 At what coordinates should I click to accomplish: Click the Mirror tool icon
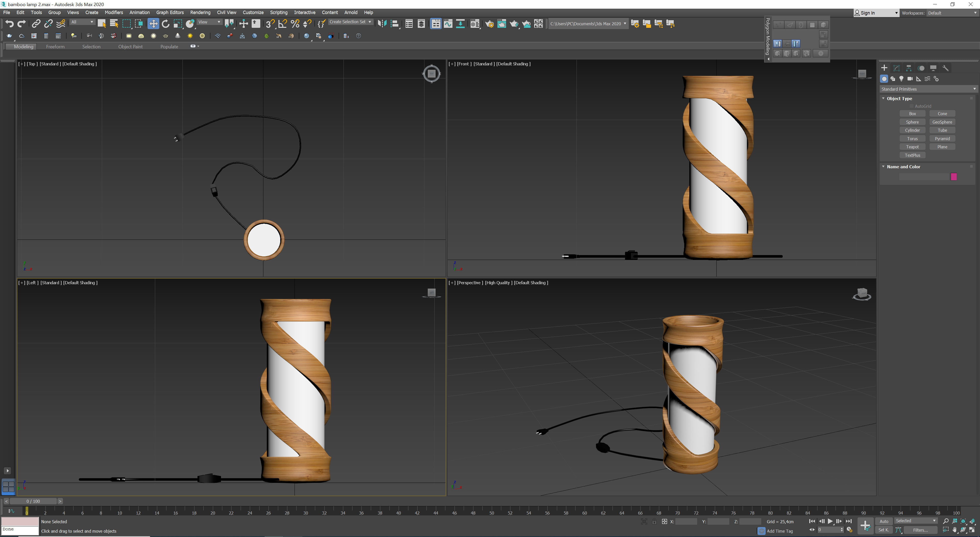(382, 23)
